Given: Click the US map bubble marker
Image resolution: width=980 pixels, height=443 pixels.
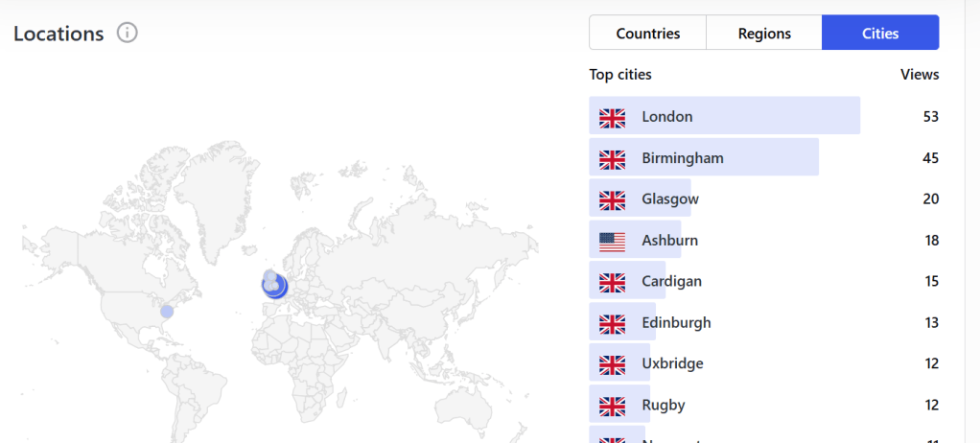Looking at the screenshot, I should (167, 312).
